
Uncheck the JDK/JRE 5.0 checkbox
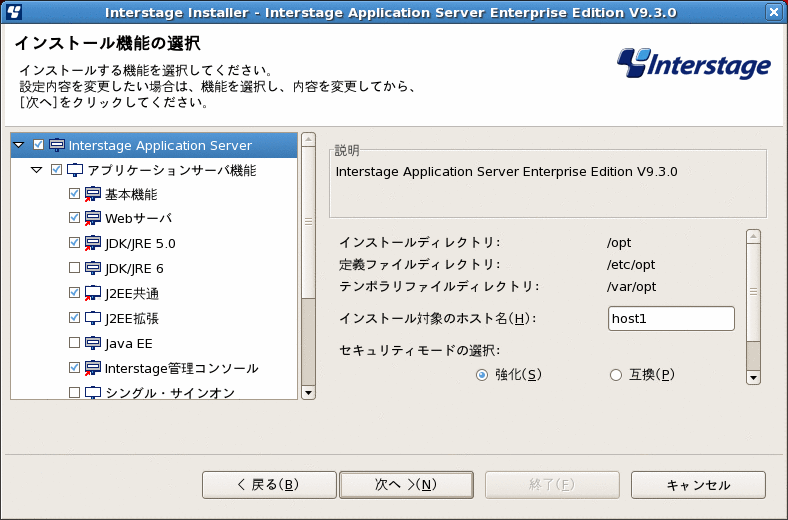(x=74, y=243)
